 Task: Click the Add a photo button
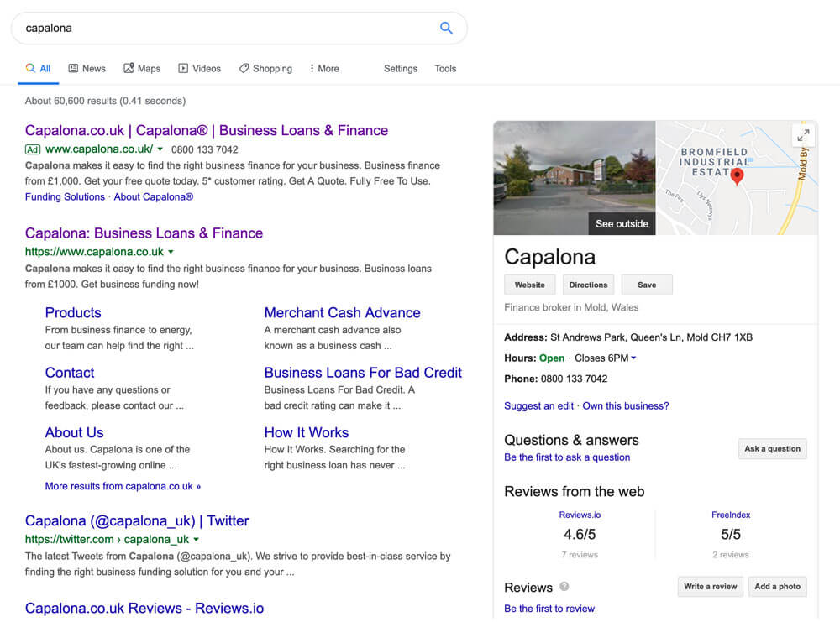(777, 586)
